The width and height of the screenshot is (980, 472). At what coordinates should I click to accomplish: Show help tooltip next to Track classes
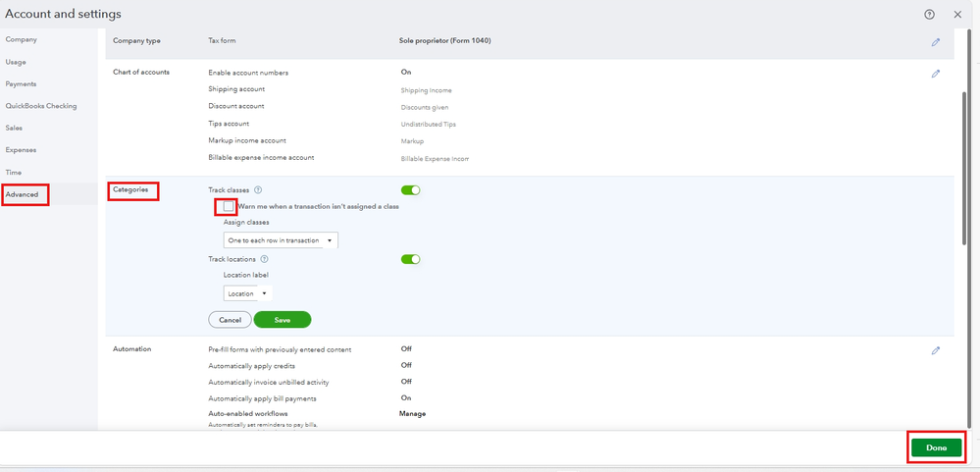[258, 189]
